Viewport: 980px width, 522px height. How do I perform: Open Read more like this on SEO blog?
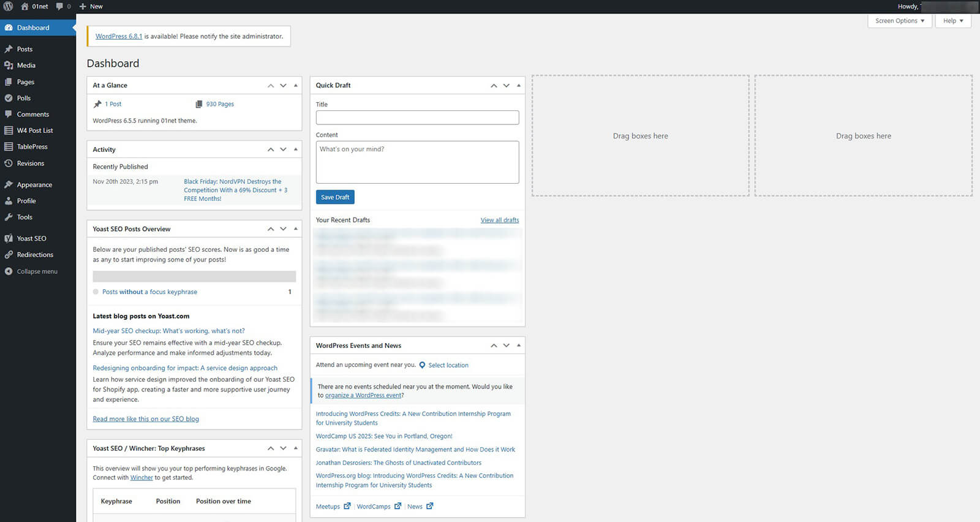(146, 419)
